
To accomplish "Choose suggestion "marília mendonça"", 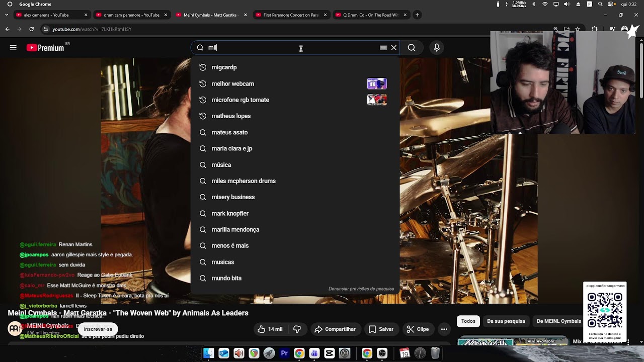I will [295, 230].
